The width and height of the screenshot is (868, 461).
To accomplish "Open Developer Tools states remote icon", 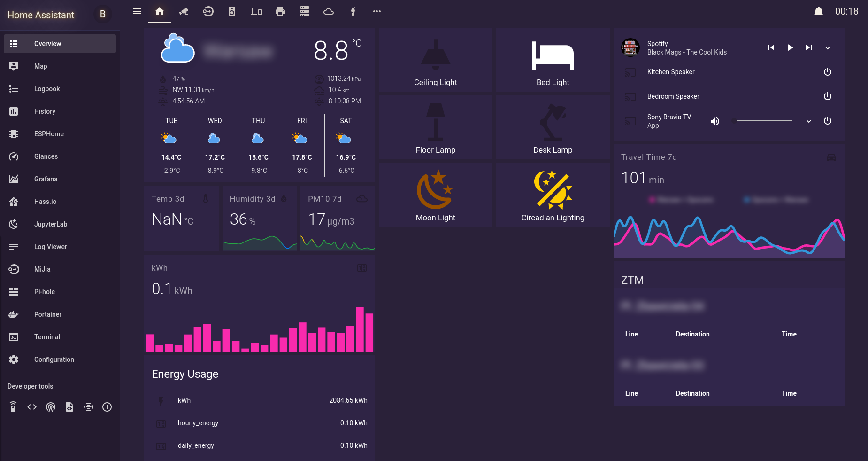I will [13, 407].
